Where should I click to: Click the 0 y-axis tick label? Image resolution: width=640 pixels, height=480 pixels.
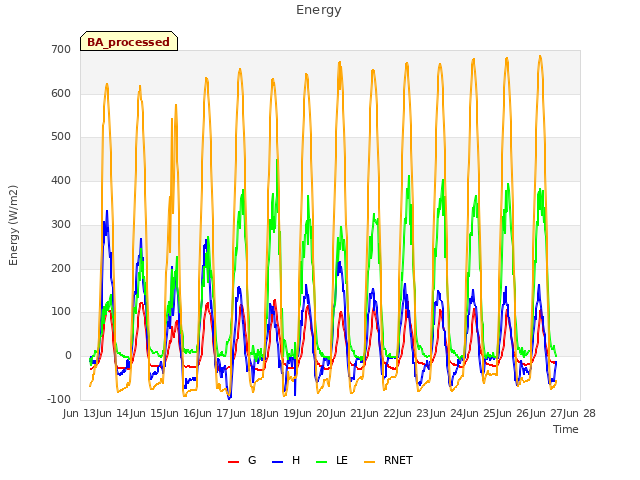(68, 356)
